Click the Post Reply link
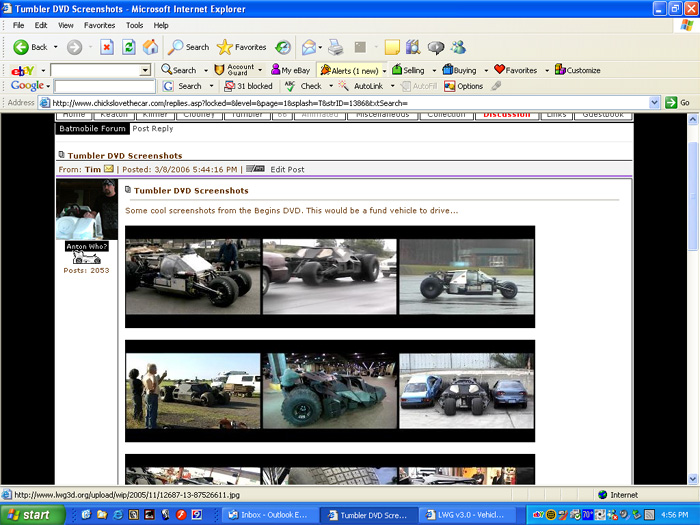 click(153, 129)
